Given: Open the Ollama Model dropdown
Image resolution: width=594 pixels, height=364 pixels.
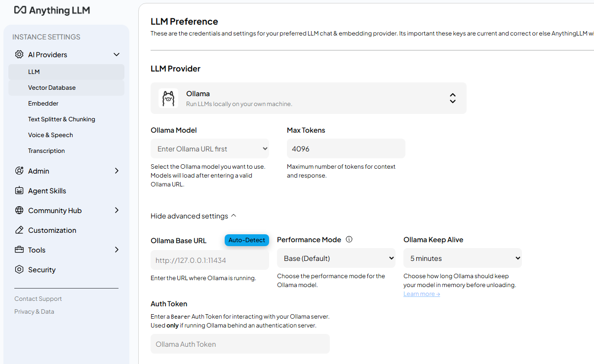Looking at the screenshot, I should click(x=210, y=148).
